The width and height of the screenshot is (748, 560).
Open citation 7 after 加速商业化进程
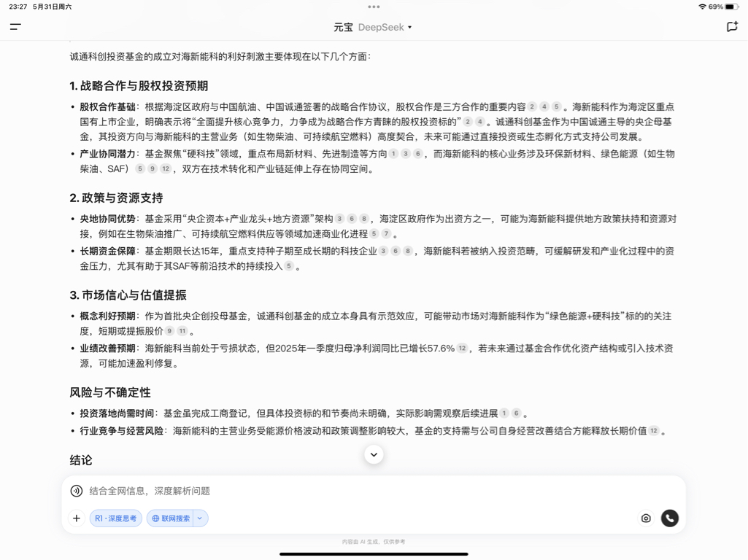point(386,233)
